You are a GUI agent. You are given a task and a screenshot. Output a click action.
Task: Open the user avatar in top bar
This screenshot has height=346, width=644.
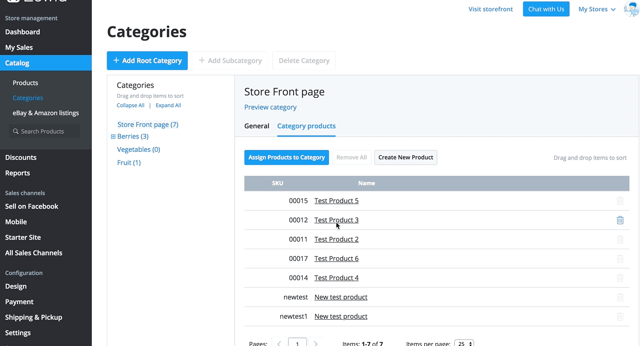(x=631, y=9)
